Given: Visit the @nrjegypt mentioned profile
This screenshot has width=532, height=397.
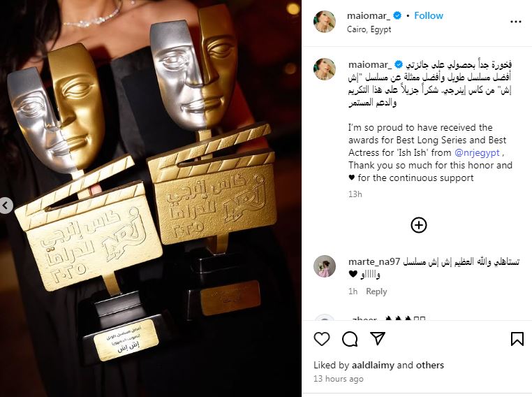Looking at the screenshot, I should 477,153.
